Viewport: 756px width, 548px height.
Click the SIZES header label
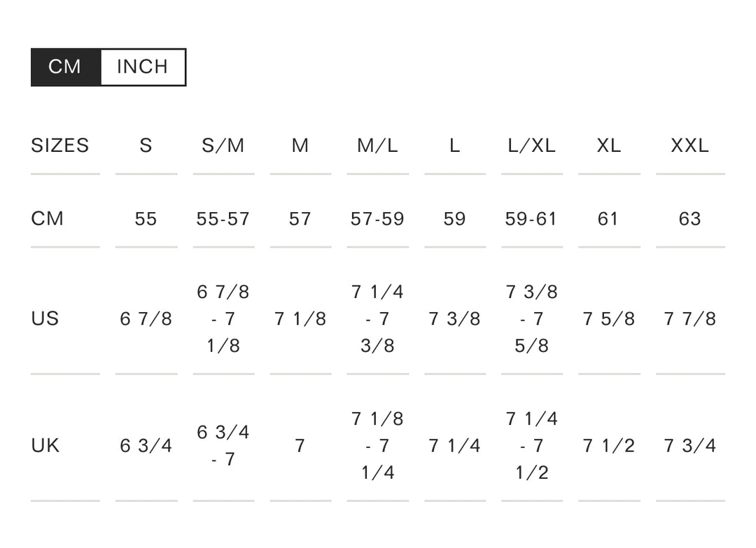pos(59,146)
